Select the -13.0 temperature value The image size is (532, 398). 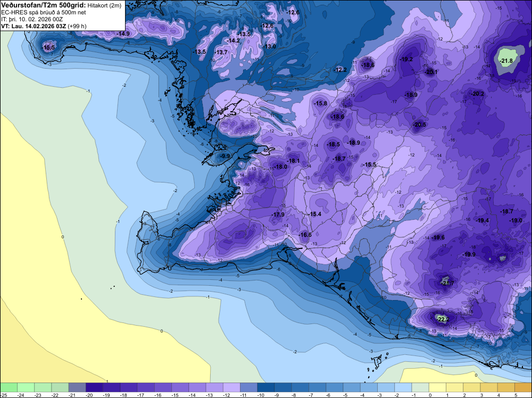(x=270, y=46)
